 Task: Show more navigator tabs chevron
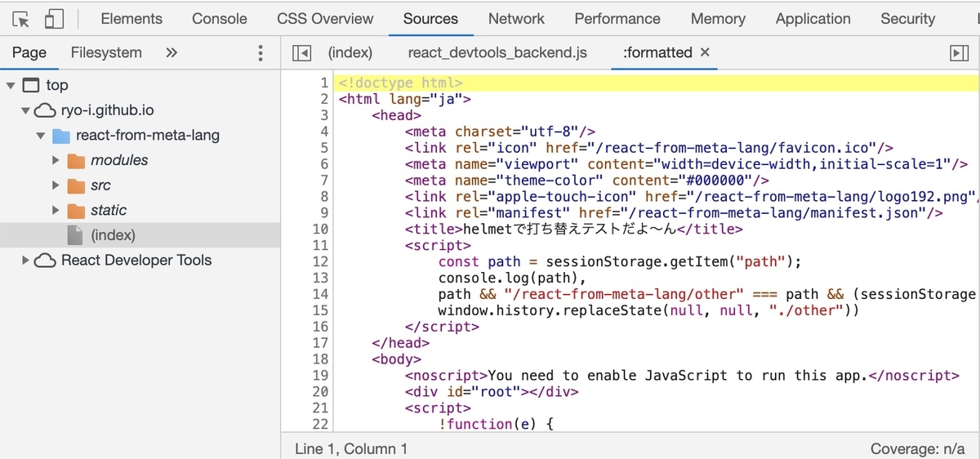pos(171,53)
